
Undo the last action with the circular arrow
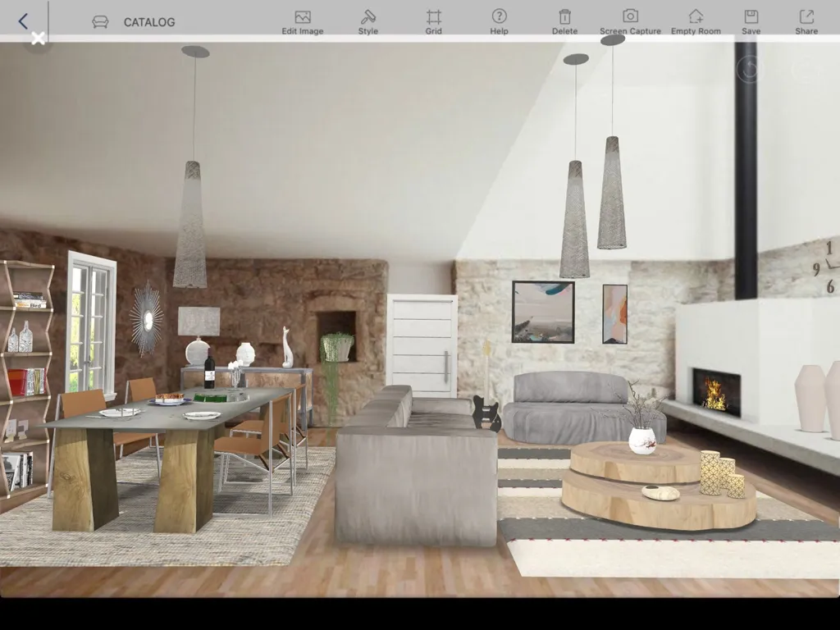click(x=750, y=69)
